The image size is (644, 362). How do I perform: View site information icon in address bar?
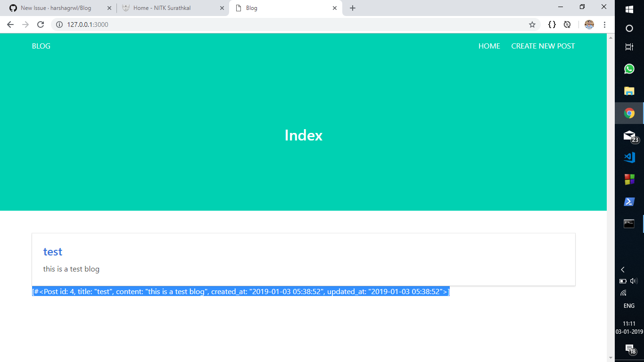click(59, 25)
